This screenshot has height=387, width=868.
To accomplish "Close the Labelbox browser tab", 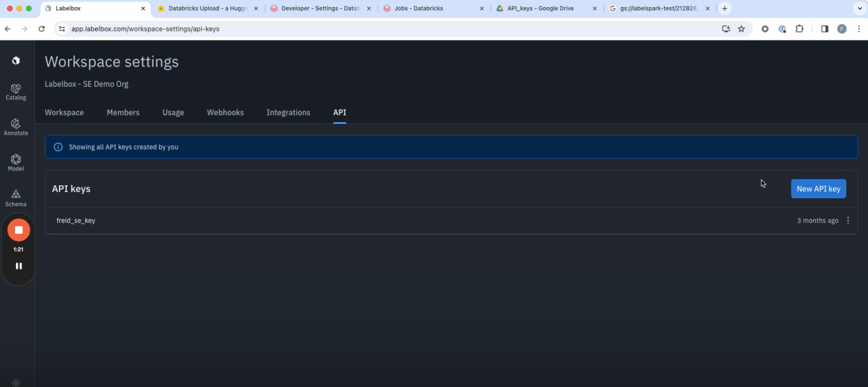I will point(143,8).
